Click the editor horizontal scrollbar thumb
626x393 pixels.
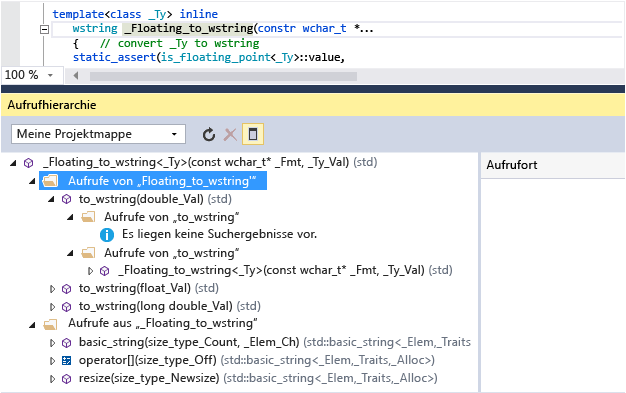(223, 76)
